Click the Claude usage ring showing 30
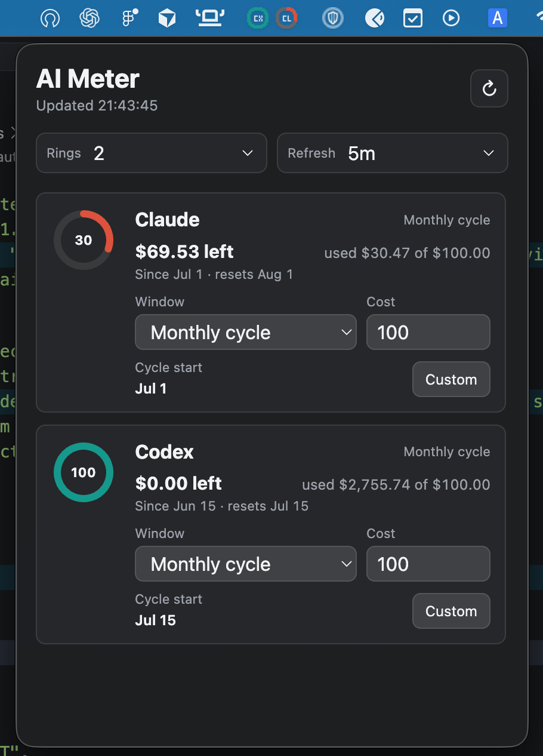Viewport: 543px width, 756px height. [x=84, y=240]
